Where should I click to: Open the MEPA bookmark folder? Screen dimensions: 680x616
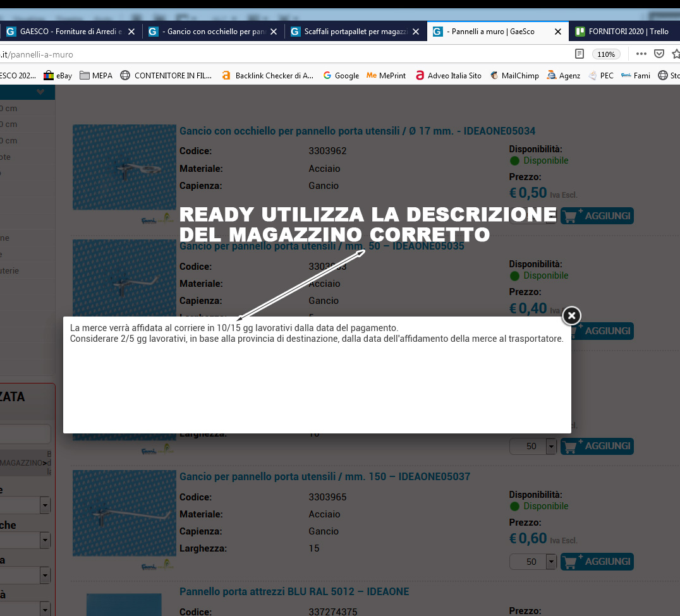96,75
